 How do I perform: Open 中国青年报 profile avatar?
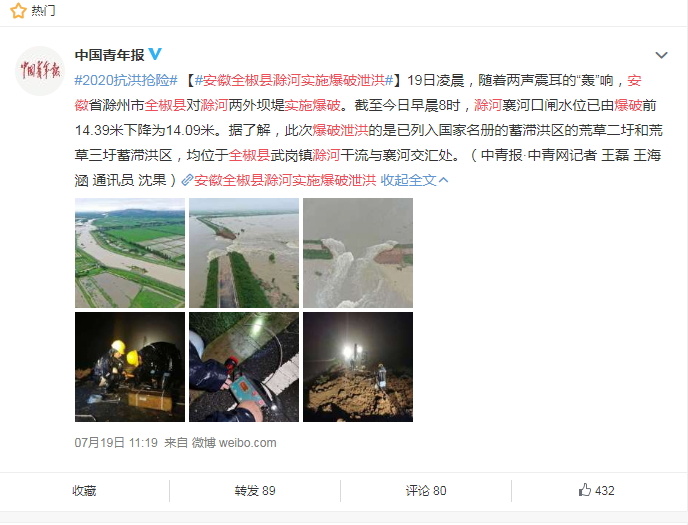(x=40, y=71)
